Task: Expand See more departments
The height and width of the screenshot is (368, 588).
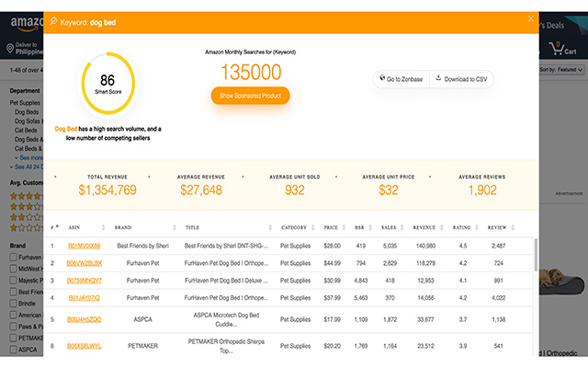Action: (29, 157)
